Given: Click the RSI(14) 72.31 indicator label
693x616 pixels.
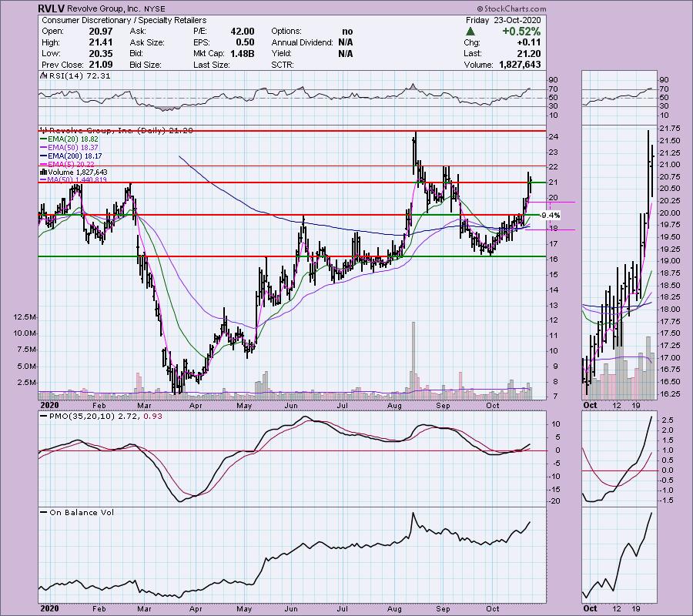Looking at the screenshot, I should (79, 75).
